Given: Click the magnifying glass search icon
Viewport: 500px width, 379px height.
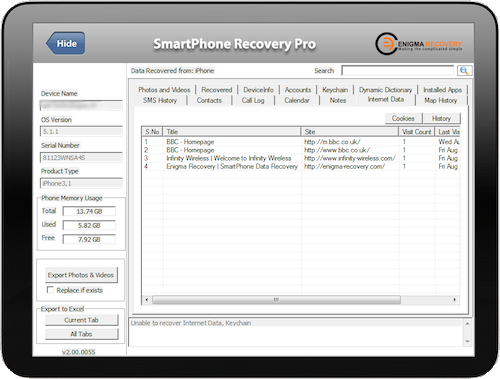Looking at the screenshot, I should tap(464, 71).
